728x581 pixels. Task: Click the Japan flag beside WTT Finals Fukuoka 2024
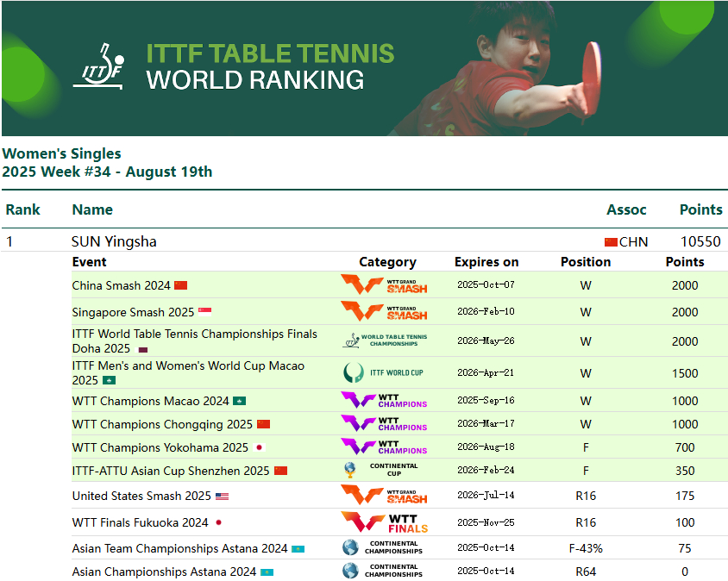pos(218,522)
